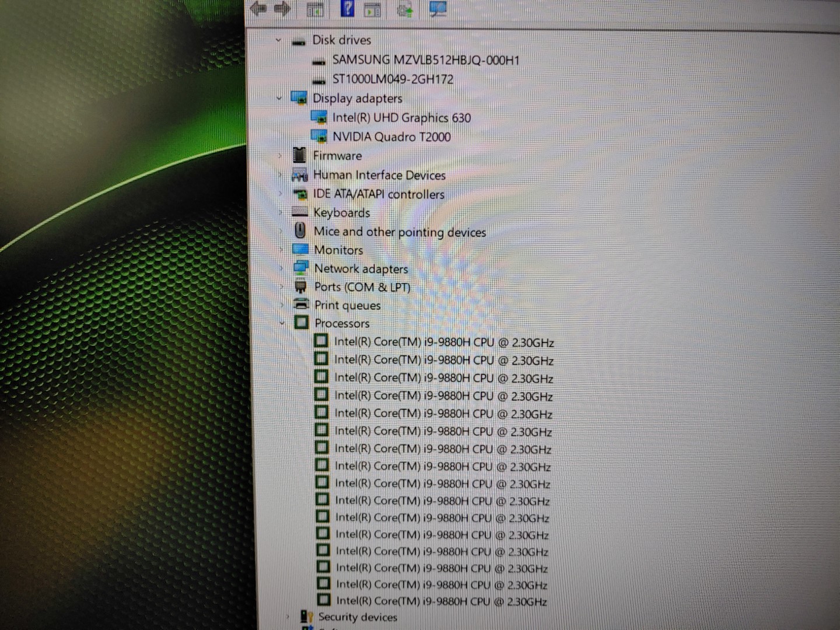Select the Print queues category icon

point(302,304)
